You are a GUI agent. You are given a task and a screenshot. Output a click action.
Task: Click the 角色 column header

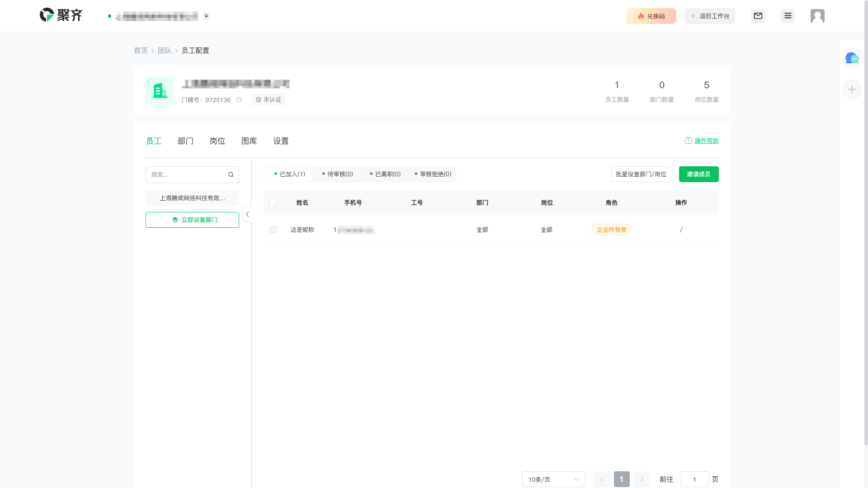click(612, 203)
